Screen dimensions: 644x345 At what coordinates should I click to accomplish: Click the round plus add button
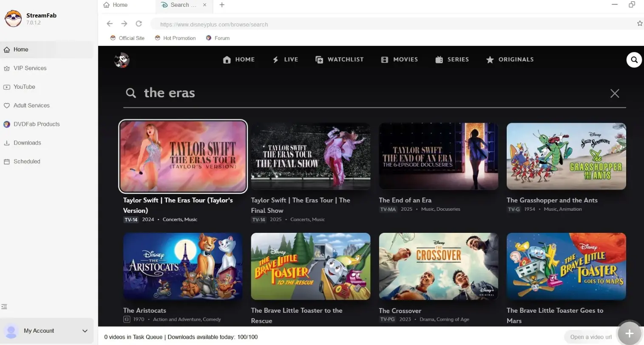coord(630,334)
